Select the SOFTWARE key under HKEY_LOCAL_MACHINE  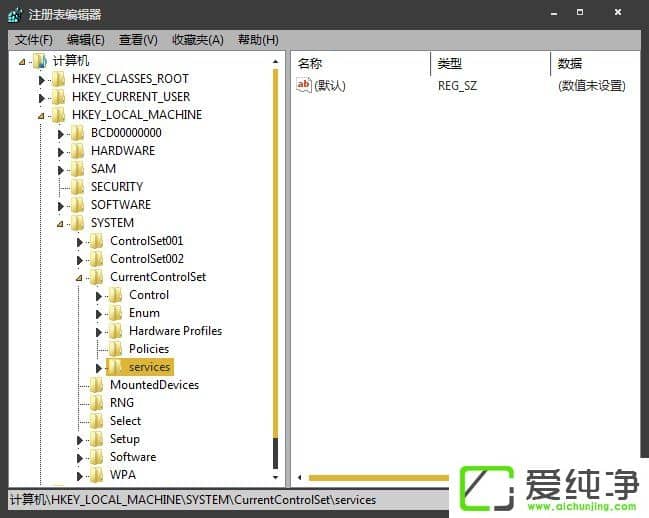tap(120, 205)
